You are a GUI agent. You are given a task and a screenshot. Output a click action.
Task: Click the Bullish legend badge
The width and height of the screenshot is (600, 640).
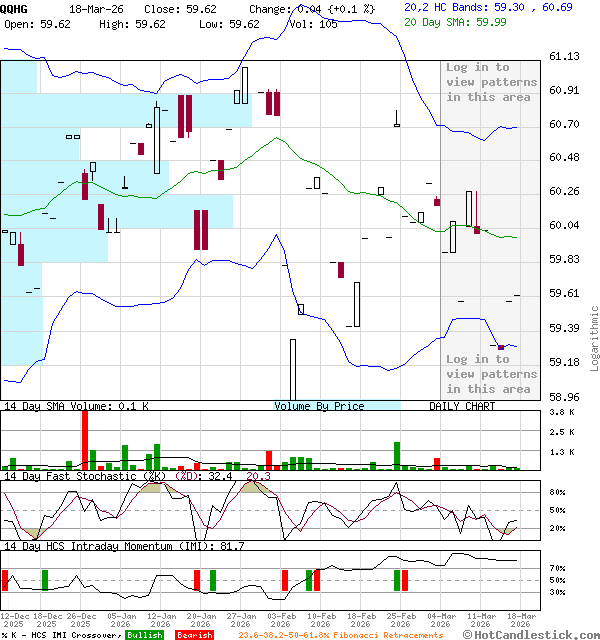pyautogui.click(x=144, y=635)
